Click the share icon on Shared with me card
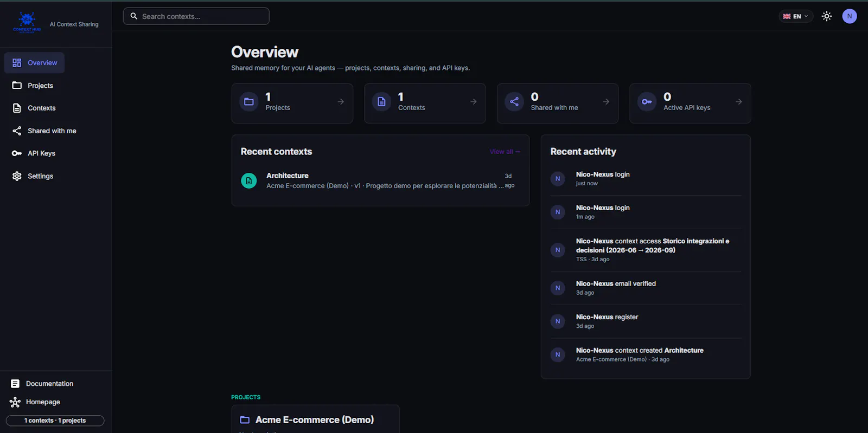This screenshot has height=433, width=868. click(x=514, y=102)
